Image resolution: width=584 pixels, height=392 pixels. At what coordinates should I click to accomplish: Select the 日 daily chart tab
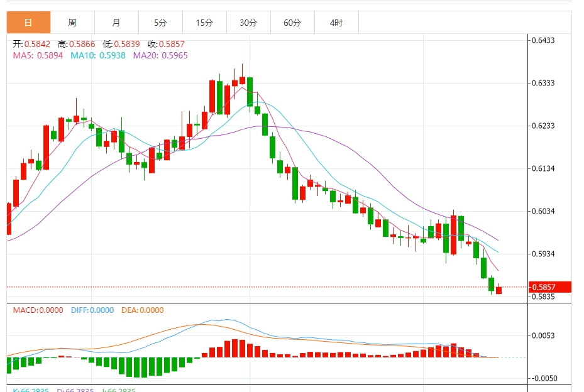click(28, 23)
